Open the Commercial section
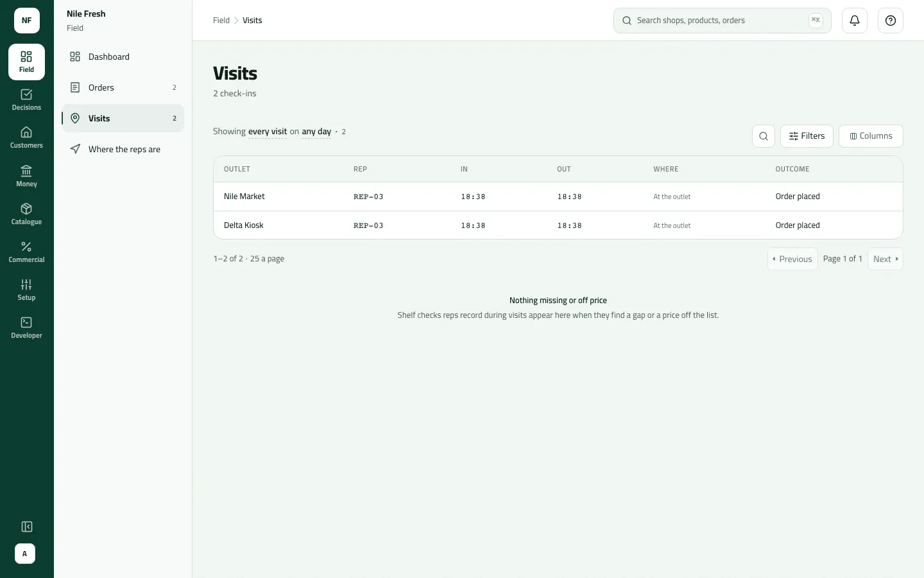The width and height of the screenshot is (924, 578). pos(26,252)
